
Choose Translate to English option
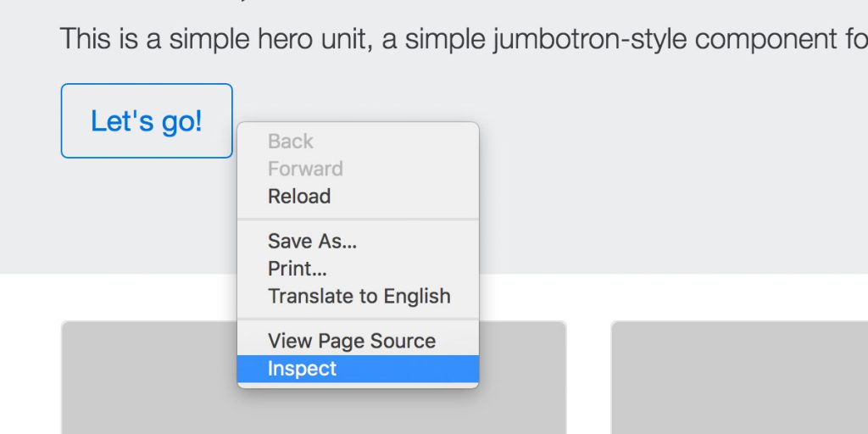359,296
